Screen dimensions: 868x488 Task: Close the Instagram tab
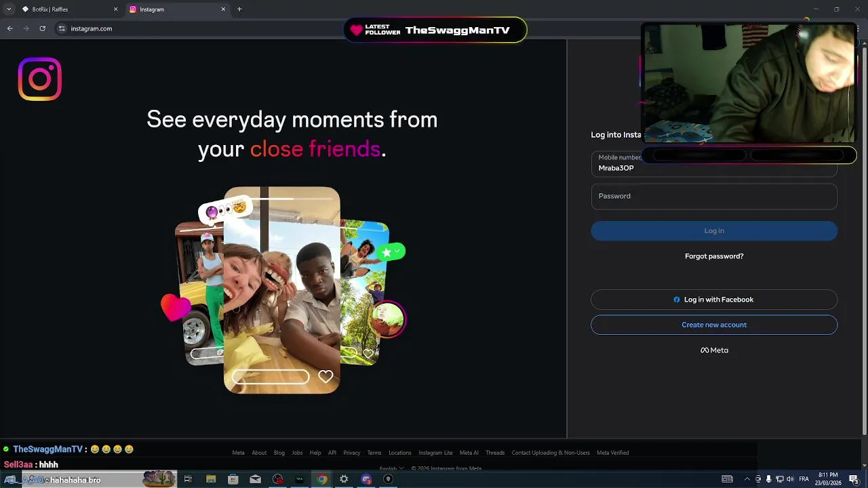[x=223, y=9]
